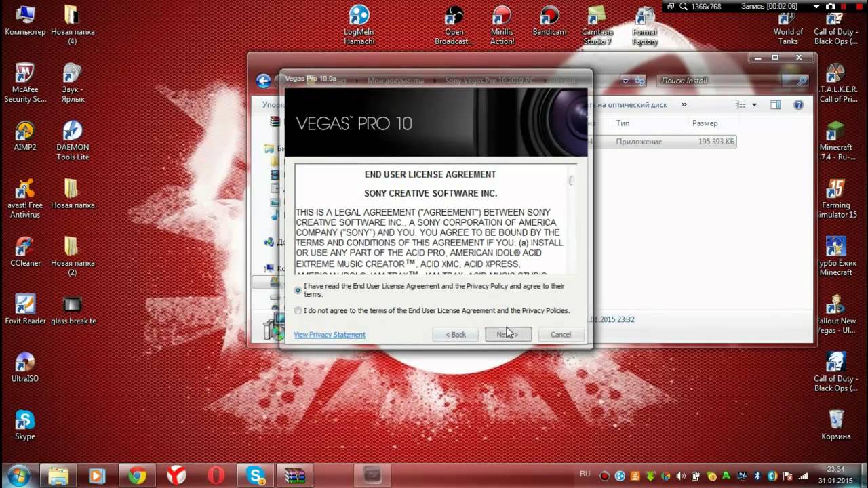Open Opera from the taskbar
The image size is (868, 488).
[216, 476]
